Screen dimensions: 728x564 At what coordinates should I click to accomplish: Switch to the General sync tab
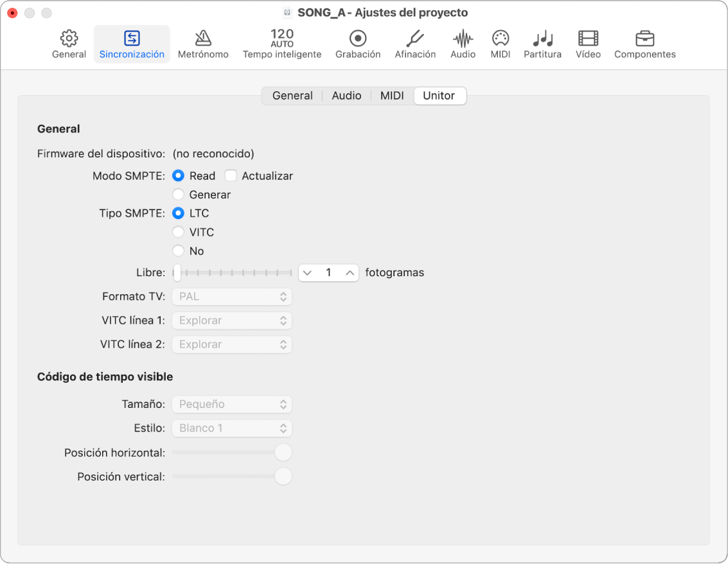tap(292, 96)
